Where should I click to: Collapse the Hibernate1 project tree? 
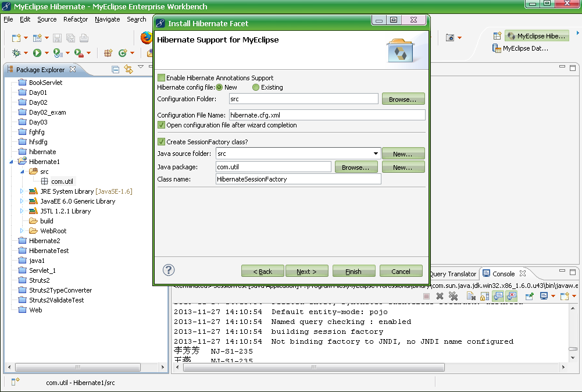coord(11,162)
